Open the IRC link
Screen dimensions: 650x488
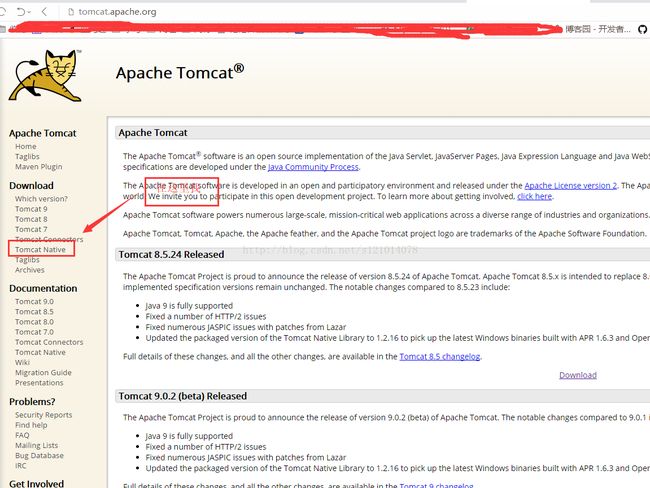(x=21, y=466)
